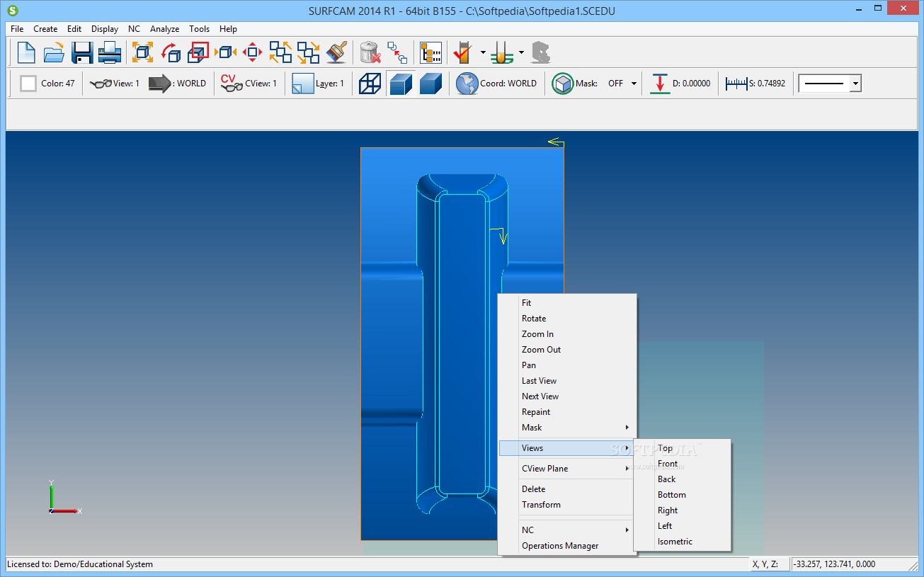
Task: Click the View glasses icon
Action: [101, 84]
